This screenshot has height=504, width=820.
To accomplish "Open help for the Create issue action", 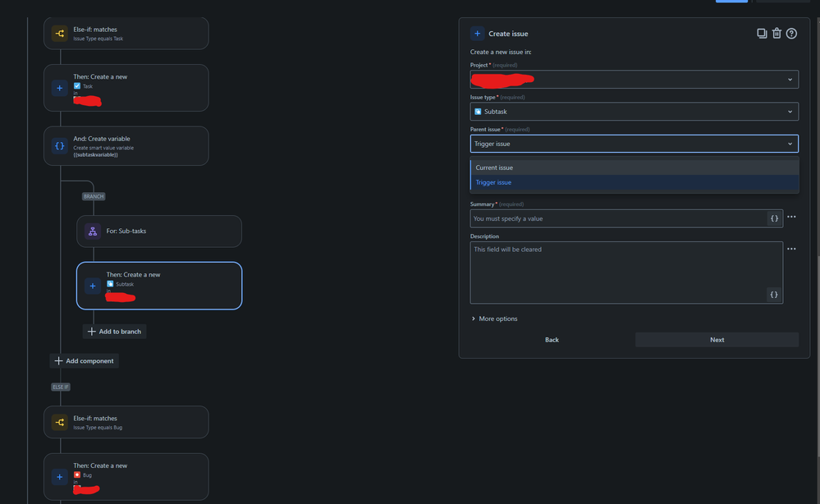I will tap(790, 33).
